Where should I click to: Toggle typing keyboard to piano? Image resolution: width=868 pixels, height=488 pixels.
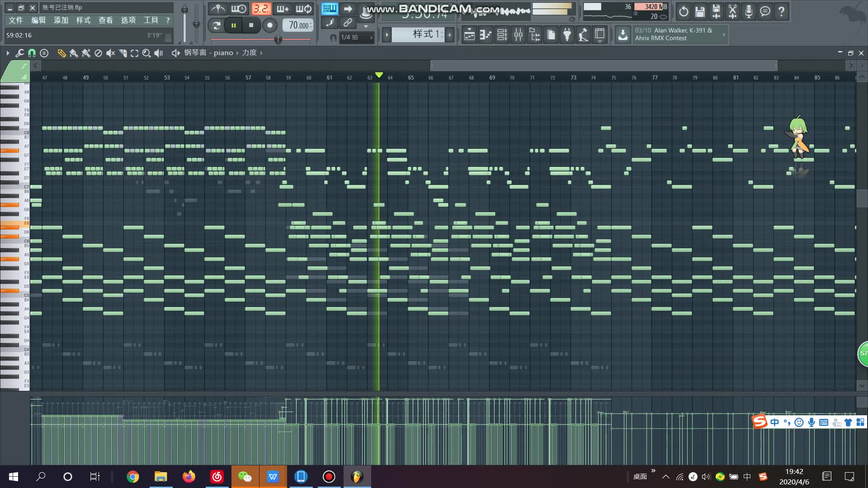[x=330, y=9]
